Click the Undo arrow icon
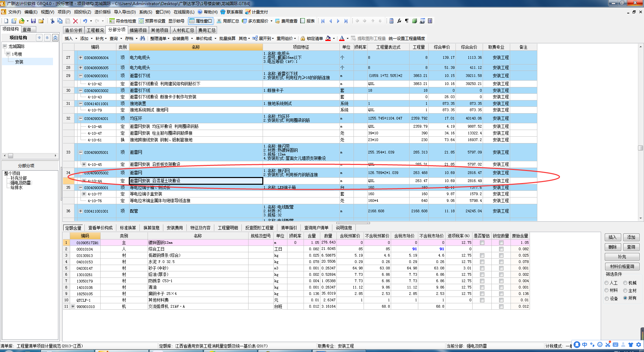 [x=85, y=21]
